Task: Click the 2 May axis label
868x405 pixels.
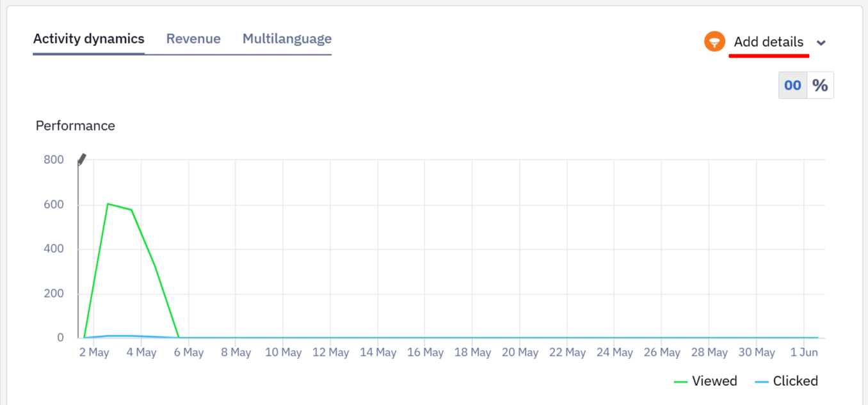Action: [94, 353]
